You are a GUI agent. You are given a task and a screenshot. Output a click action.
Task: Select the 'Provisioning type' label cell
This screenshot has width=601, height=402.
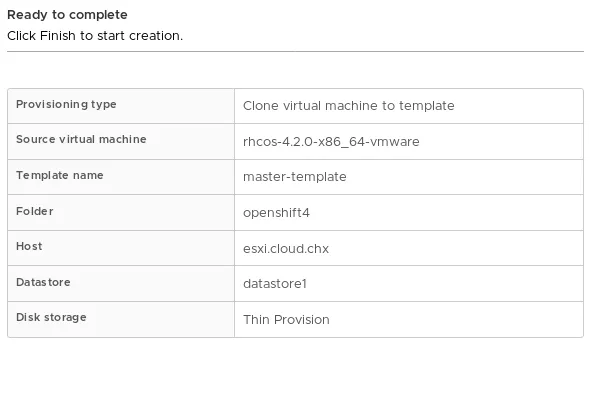click(x=66, y=105)
